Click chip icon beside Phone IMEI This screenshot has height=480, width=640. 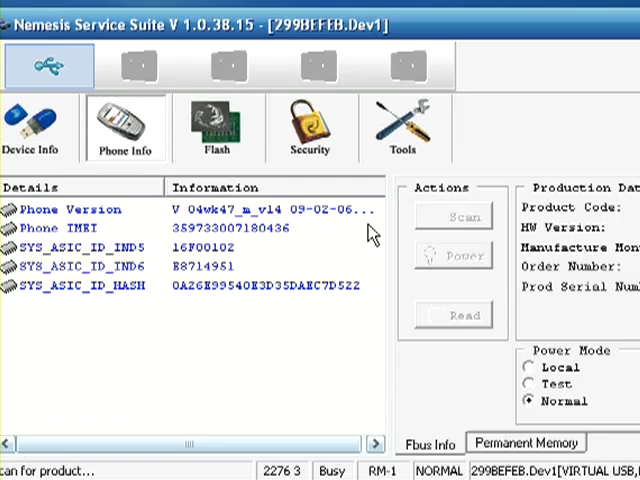point(9,228)
